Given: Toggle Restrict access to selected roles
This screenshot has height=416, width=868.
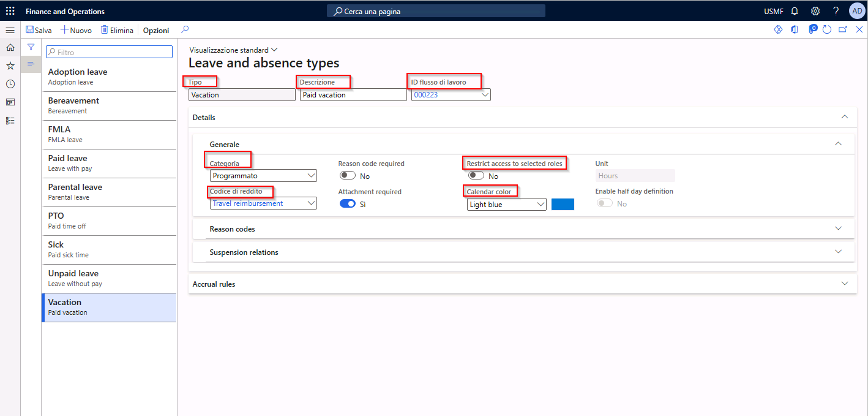Looking at the screenshot, I should point(476,175).
